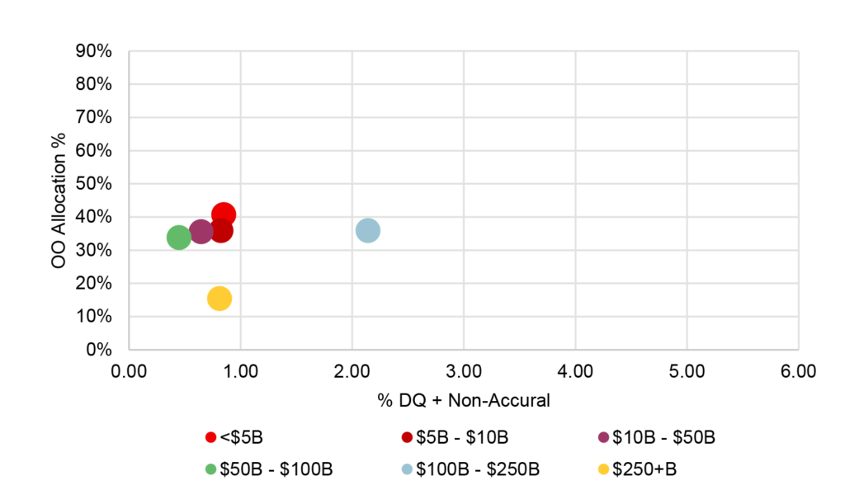Click the 3.00 tick label on the x-axis
This screenshot has width=845, height=504.
(x=464, y=371)
